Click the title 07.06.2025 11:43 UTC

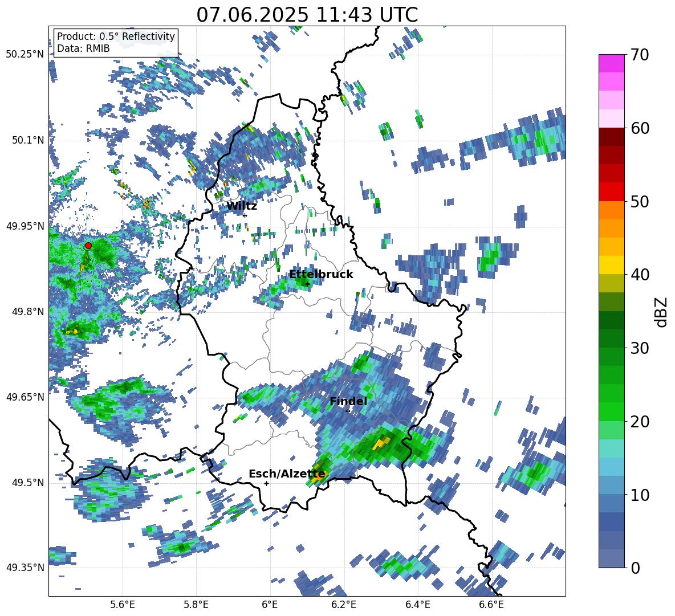307,15
